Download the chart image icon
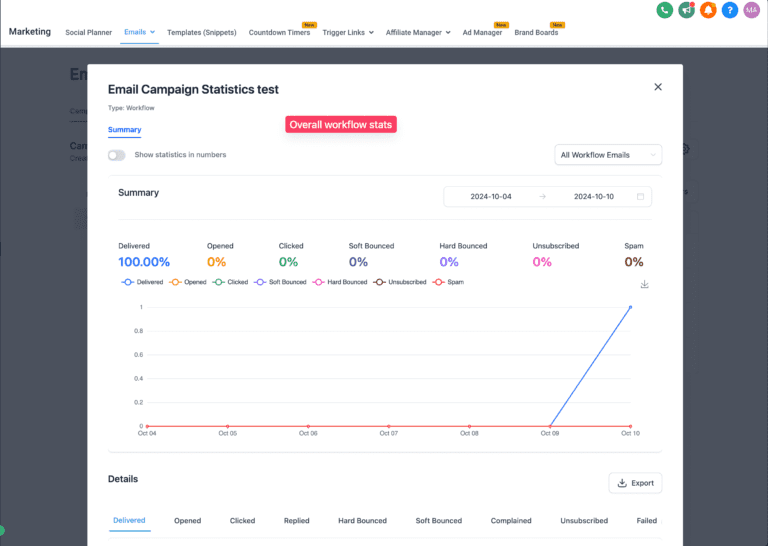Screen dimensions: 768x546 click(645, 284)
